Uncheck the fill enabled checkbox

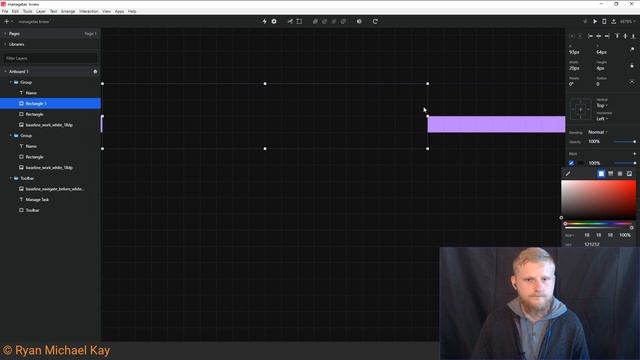571,163
